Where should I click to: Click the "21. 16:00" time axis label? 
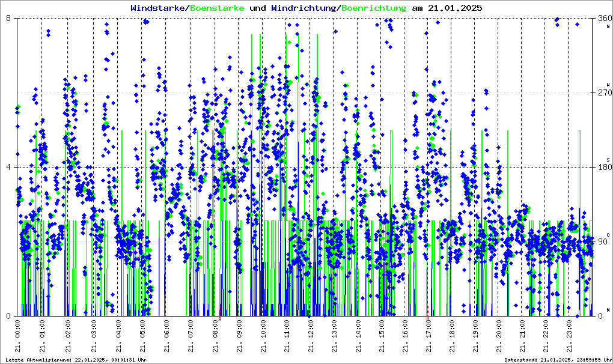point(404,336)
